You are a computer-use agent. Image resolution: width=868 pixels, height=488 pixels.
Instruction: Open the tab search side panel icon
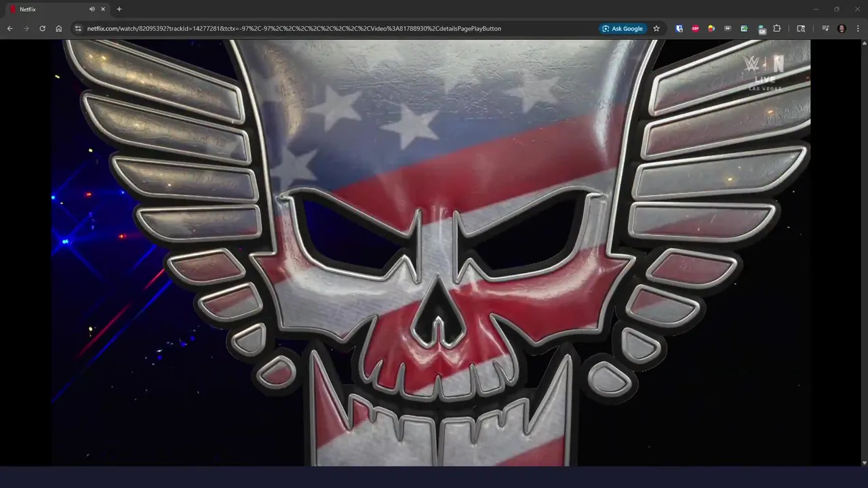pos(801,28)
